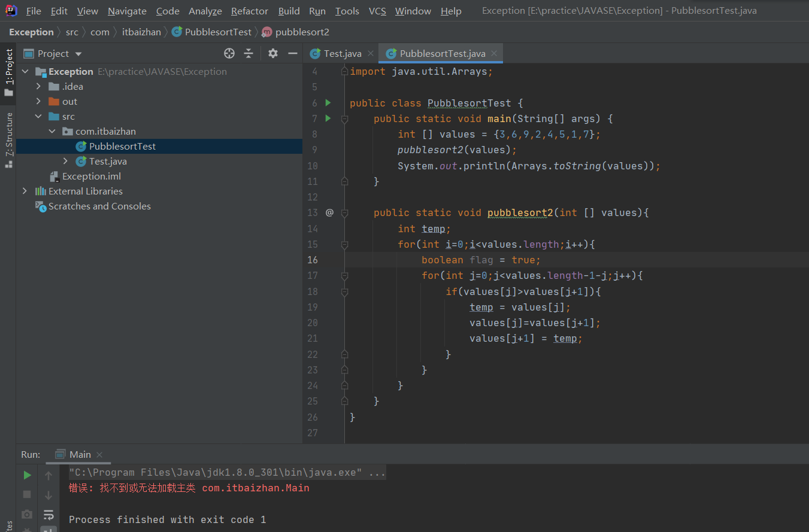The height and width of the screenshot is (532, 809).
Task: Open the Project view dropdown
Action: [78, 54]
